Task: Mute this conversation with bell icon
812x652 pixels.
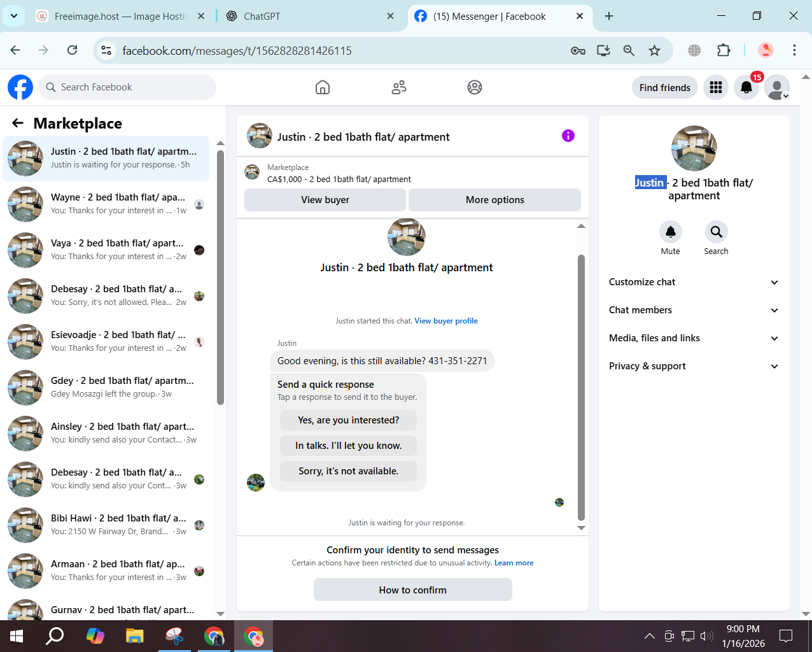Action: pos(671,232)
